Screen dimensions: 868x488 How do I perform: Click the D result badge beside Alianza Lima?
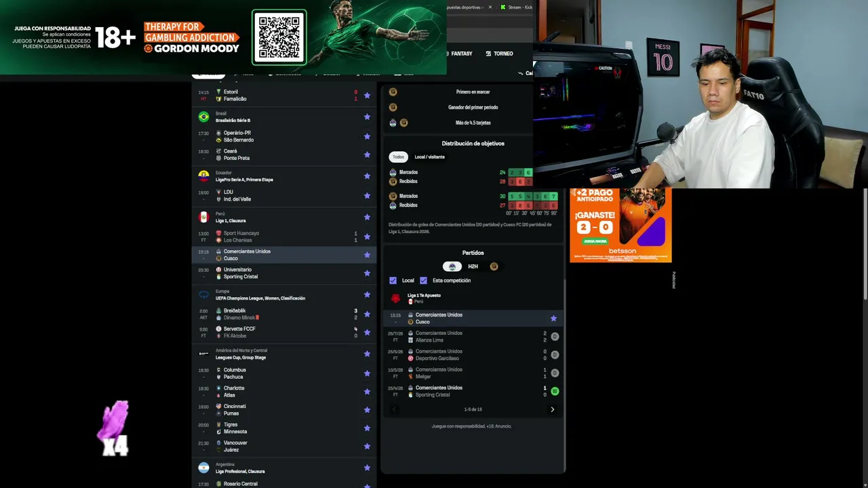coord(555,336)
